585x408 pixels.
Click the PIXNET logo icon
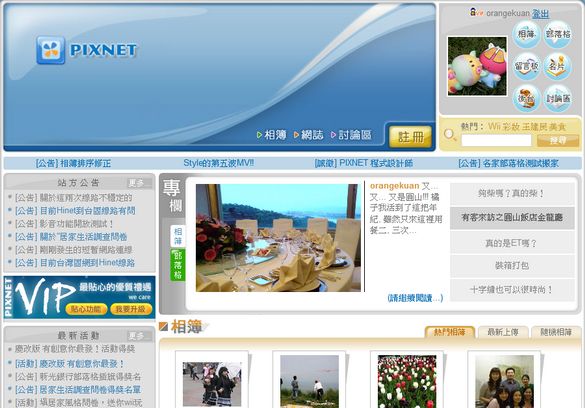click(50, 50)
